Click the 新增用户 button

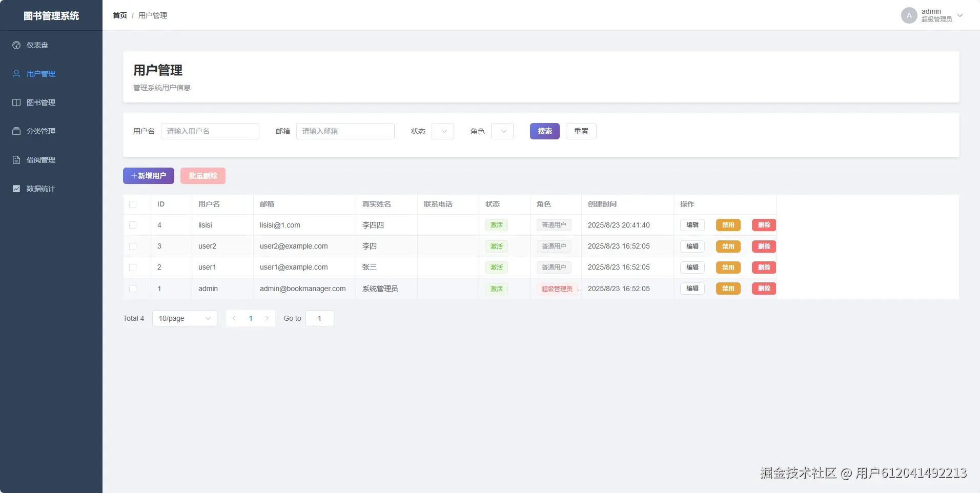(x=149, y=176)
